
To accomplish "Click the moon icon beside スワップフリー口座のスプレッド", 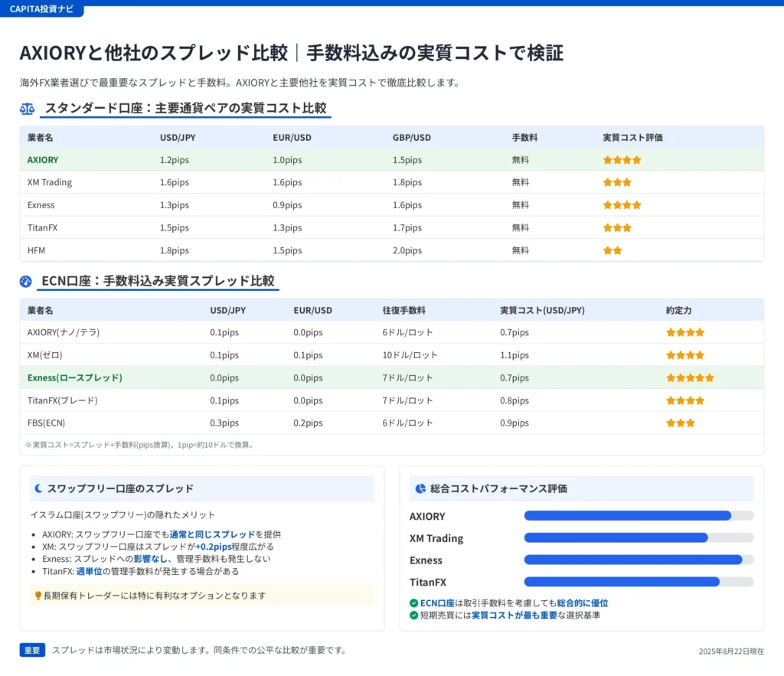I will (38, 488).
